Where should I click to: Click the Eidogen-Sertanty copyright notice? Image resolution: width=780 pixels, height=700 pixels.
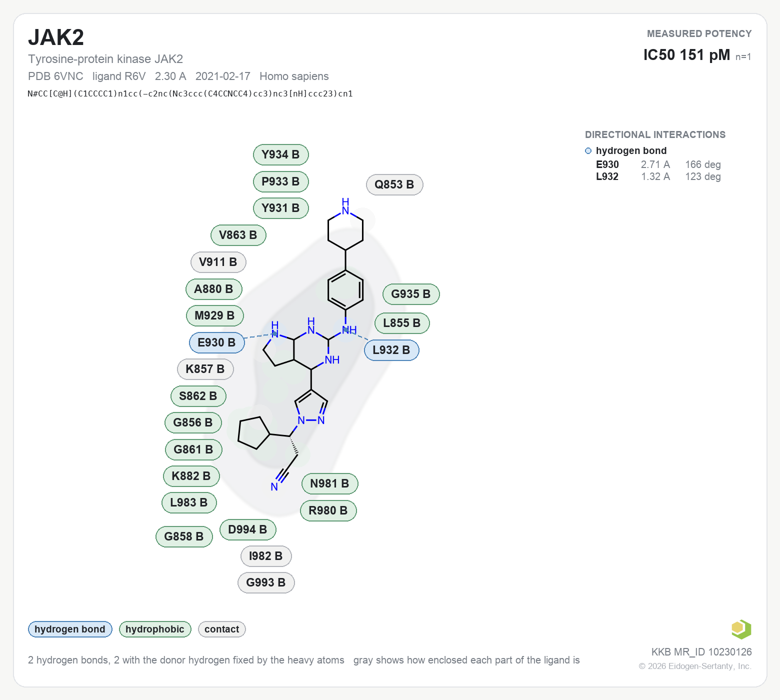pyautogui.click(x=695, y=666)
